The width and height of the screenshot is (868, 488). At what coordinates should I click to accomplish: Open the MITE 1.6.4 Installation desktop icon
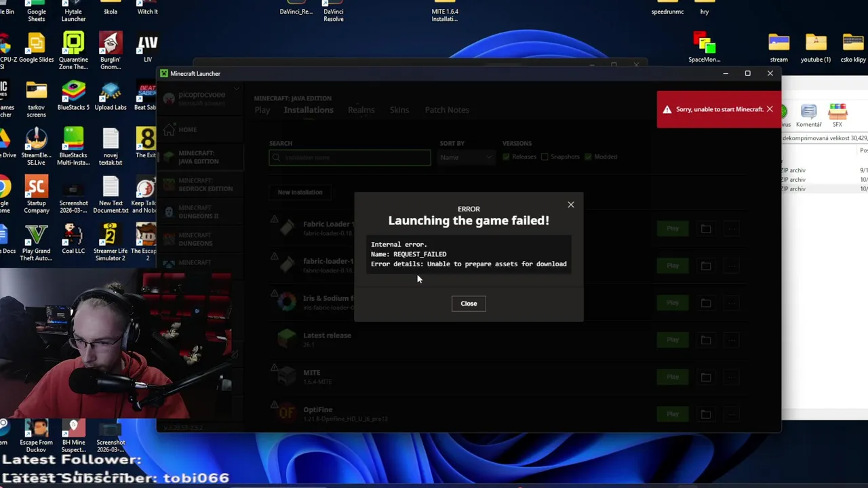click(x=445, y=11)
